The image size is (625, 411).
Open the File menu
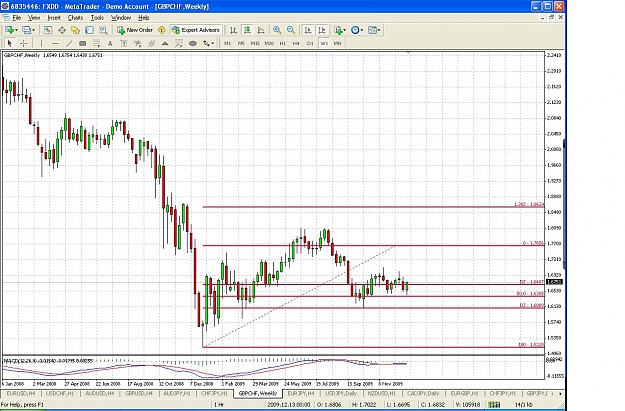point(17,18)
